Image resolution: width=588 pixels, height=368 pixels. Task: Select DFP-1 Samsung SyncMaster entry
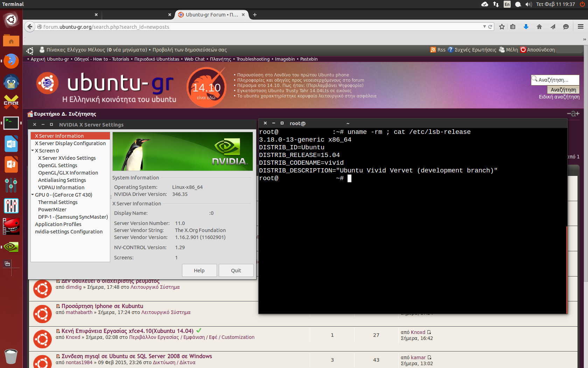click(x=73, y=217)
